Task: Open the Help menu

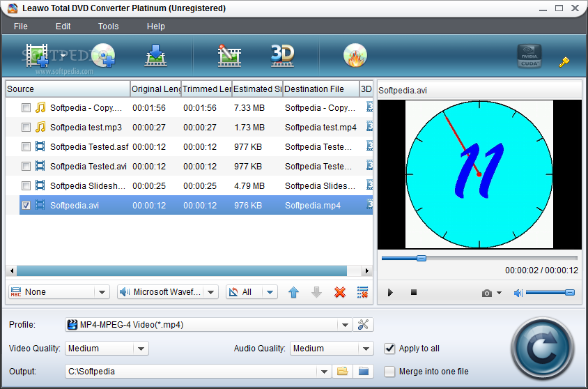Action: (155, 26)
